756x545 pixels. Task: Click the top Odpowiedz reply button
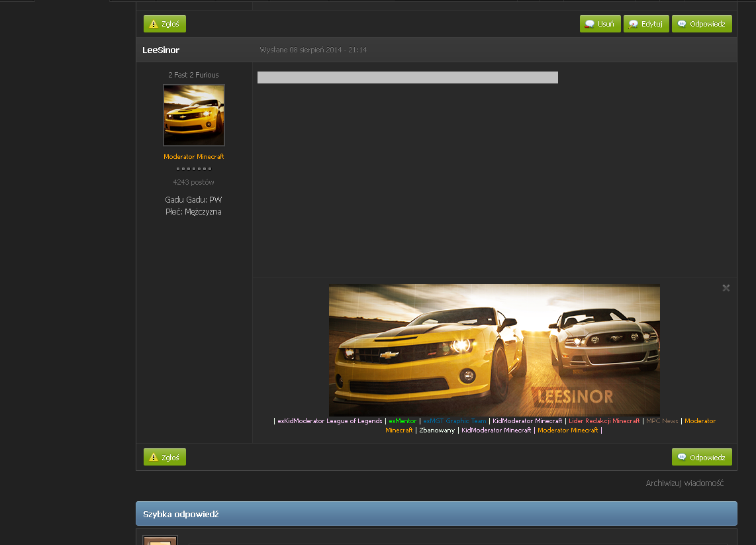pos(702,24)
